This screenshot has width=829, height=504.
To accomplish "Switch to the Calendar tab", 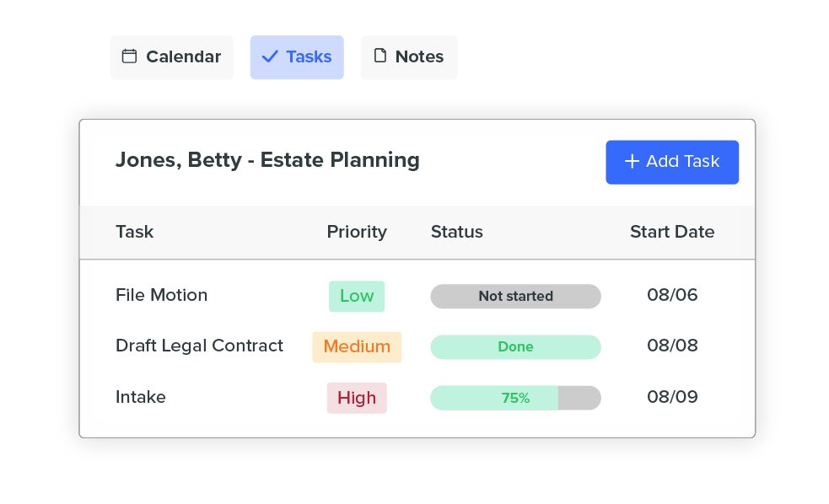I will click(x=171, y=56).
